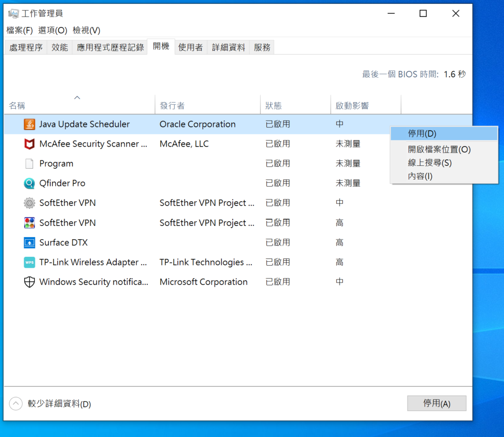This screenshot has width=504, height=437.
Task: Click the 最後一個 BIOS 時間 value
Action: 454,74
